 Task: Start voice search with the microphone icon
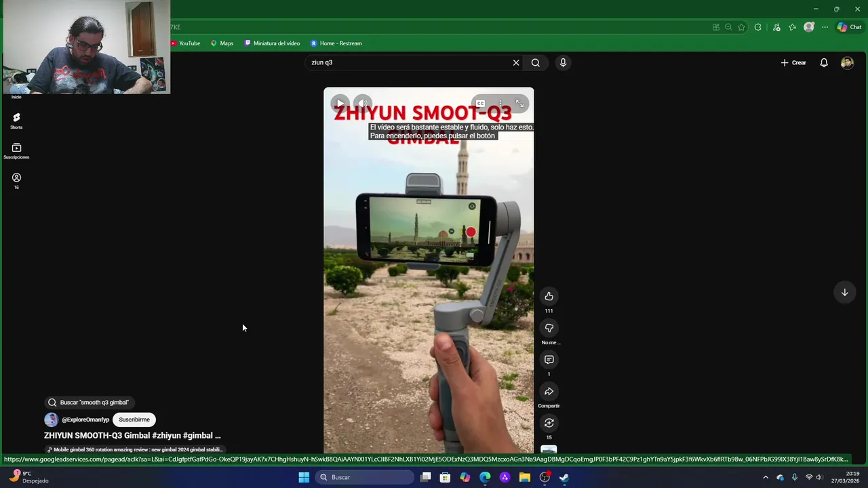tap(563, 62)
